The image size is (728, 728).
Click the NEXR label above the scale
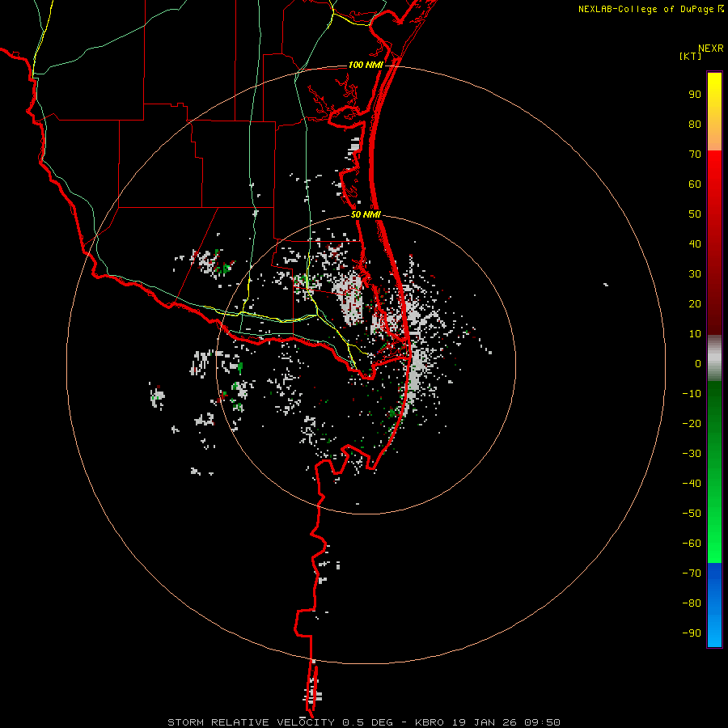[711, 49]
